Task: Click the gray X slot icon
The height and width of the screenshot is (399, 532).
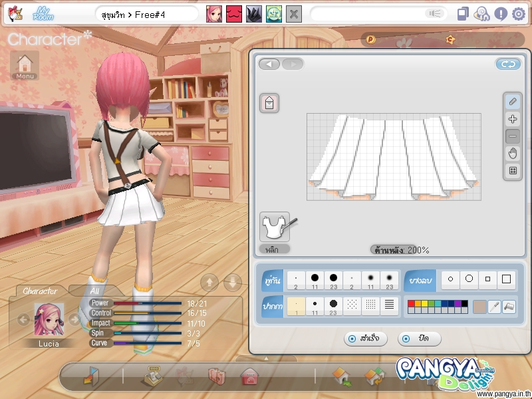Action: [294, 14]
